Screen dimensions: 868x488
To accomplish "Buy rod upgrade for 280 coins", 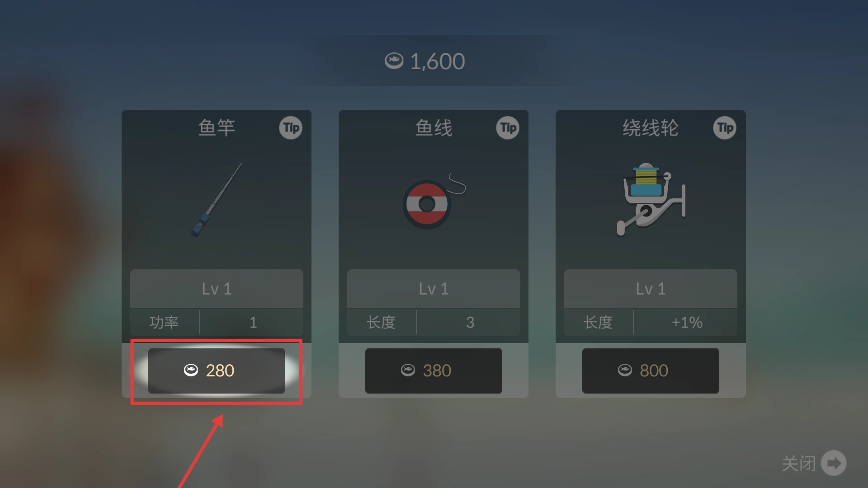I will 217,371.
